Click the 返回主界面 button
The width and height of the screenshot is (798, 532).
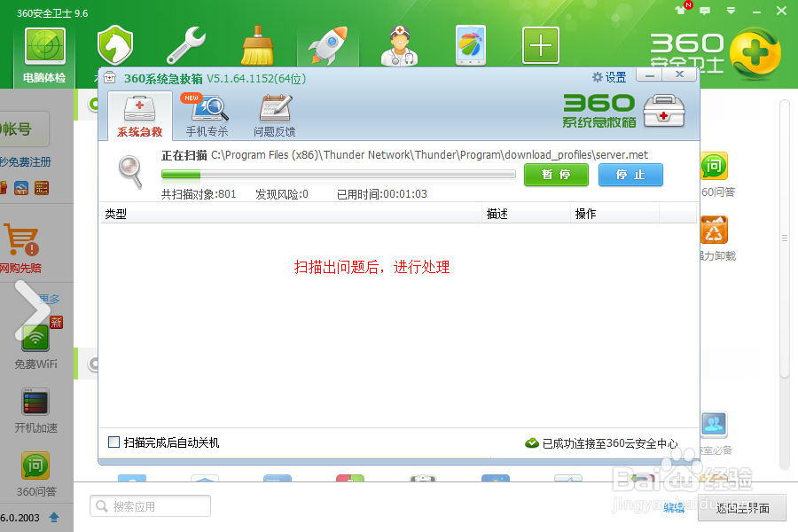click(x=742, y=507)
